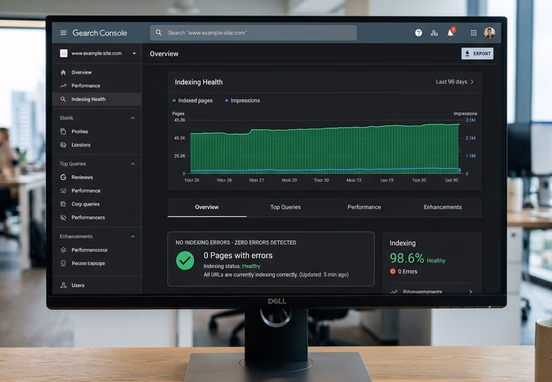
Task: Click the Proiles copy icon
Action: (63, 131)
